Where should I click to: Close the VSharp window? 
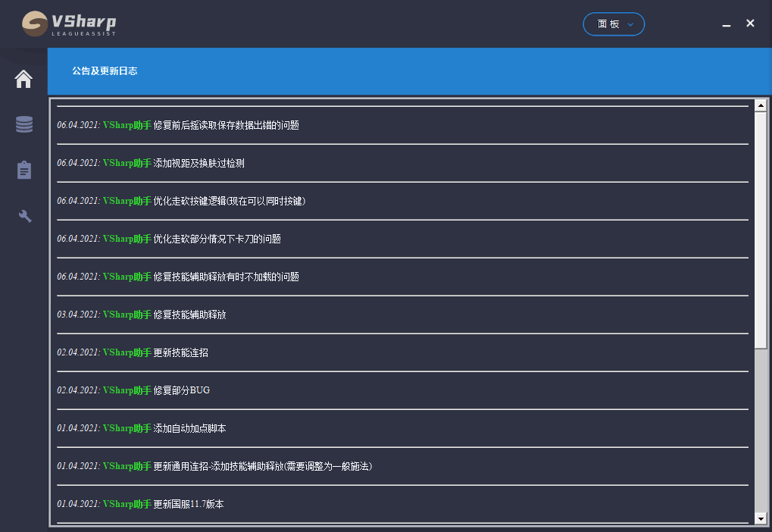pyautogui.click(x=750, y=23)
